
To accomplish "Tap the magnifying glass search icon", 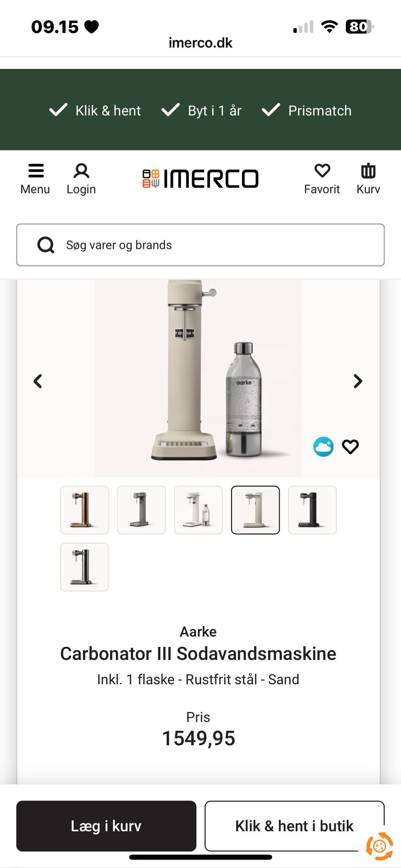I will click(46, 245).
